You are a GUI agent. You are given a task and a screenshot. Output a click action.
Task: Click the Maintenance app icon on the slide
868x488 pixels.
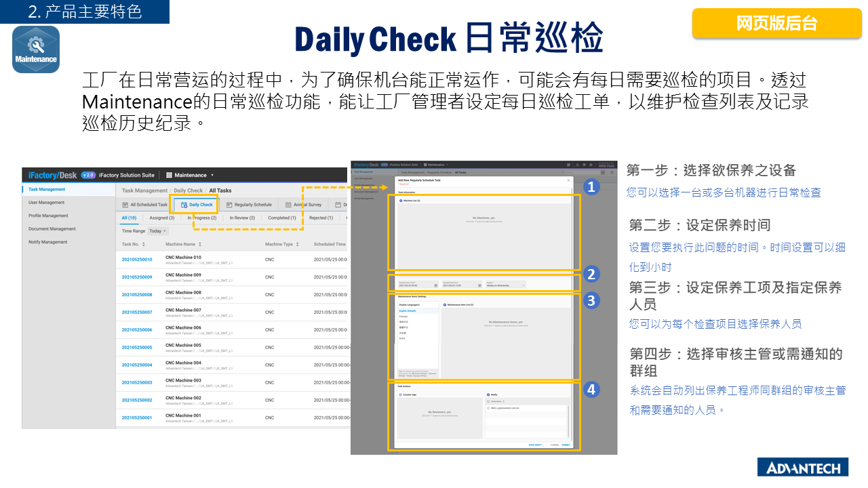(36, 49)
